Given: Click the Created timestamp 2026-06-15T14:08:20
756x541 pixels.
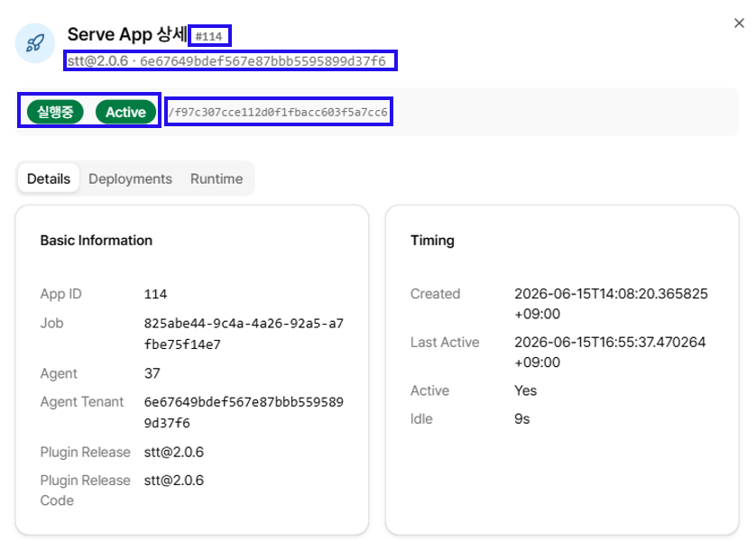Looking at the screenshot, I should click(x=611, y=304).
